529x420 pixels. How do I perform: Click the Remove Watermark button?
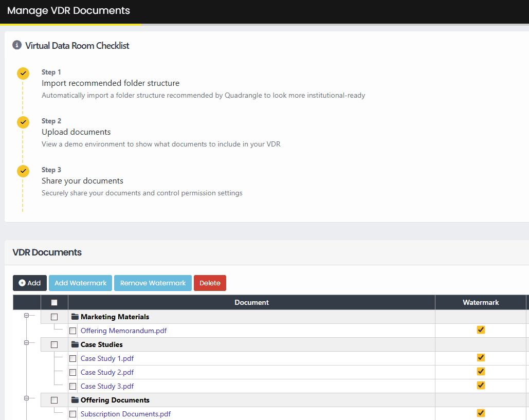[x=153, y=283]
